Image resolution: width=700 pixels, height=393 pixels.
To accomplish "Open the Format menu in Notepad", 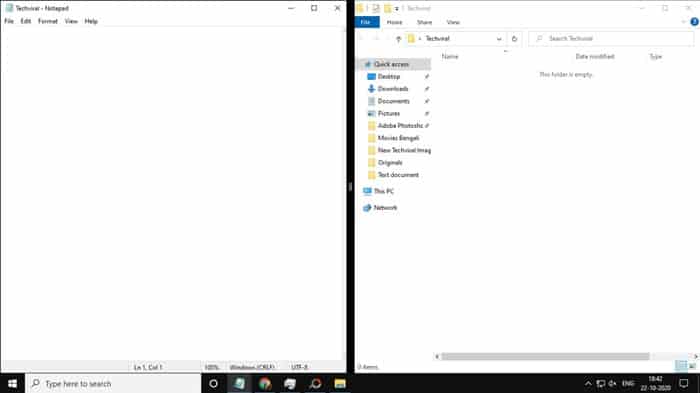I will 48,21.
